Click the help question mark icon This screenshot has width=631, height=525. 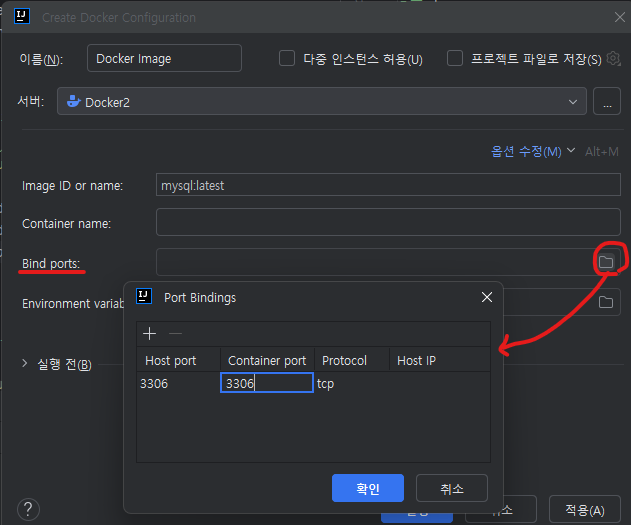(x=28, y=509)
